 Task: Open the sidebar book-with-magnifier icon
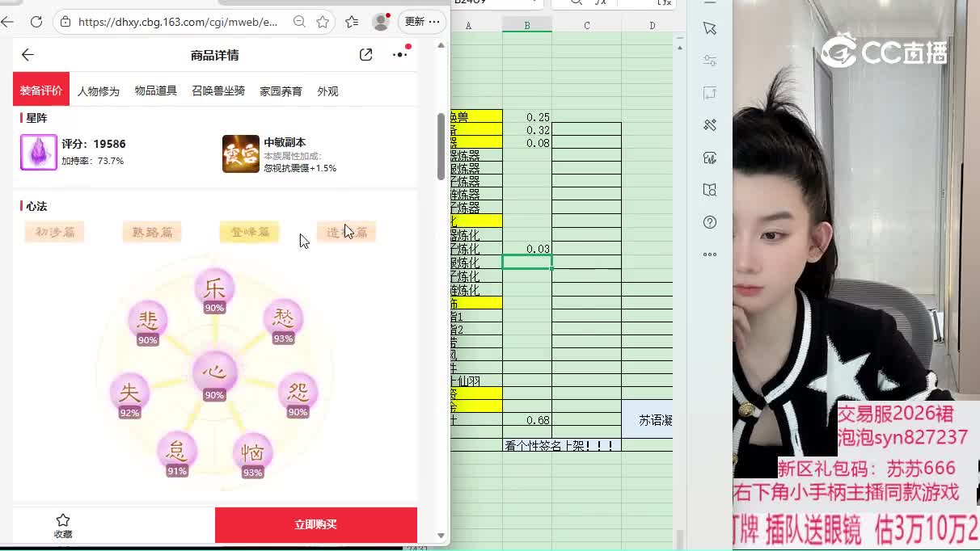click(710, 190)
